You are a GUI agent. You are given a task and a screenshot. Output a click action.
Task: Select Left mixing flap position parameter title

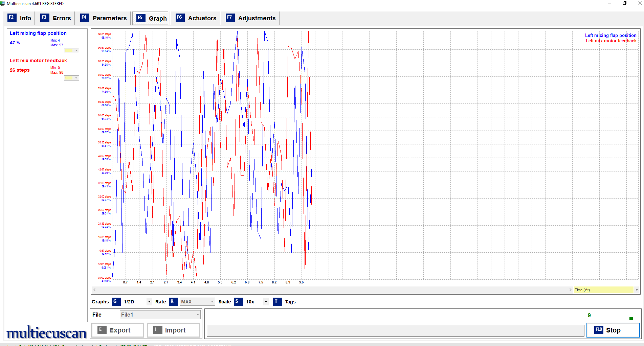[38, 33]
